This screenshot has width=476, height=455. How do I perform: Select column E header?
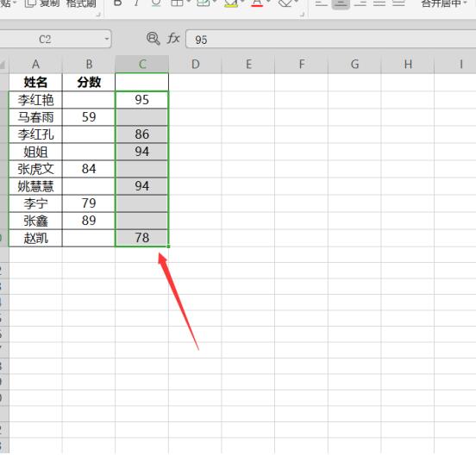click(248, 65)
